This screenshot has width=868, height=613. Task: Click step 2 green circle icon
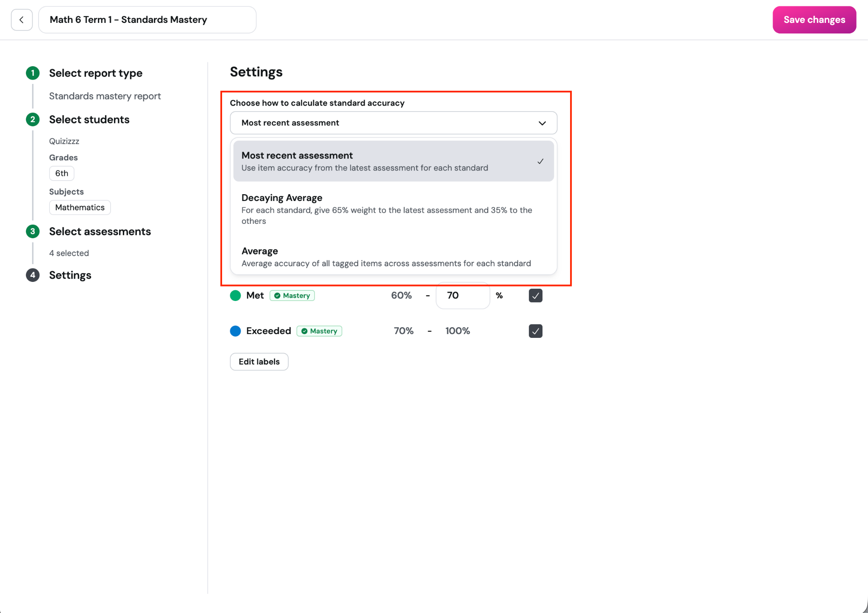tap(33, 120)
